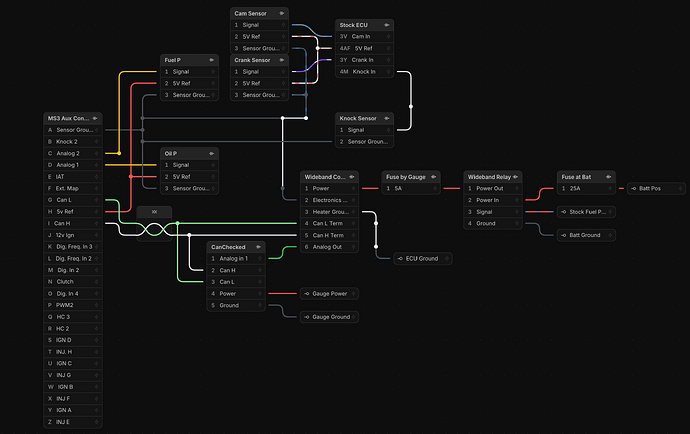
Task: Click the connector icon on Wideband Relay header
Action: [515, 177]
